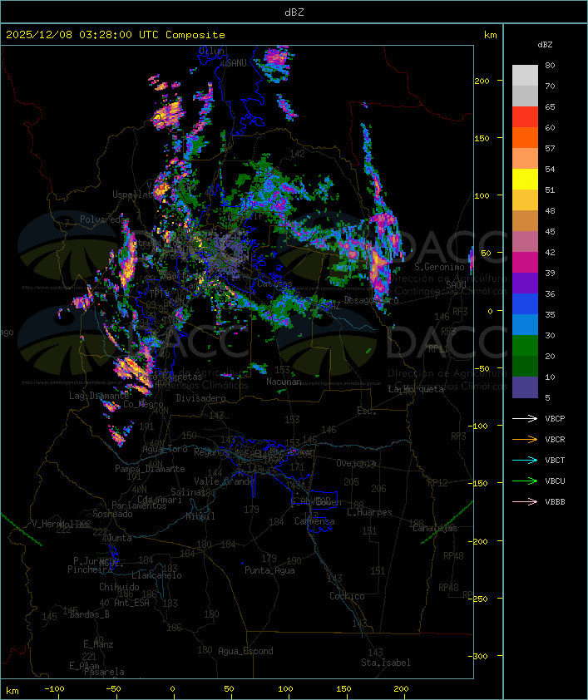Click the Ant_ESA map label
Screen dimensions: 588x700
coord(131,603)
